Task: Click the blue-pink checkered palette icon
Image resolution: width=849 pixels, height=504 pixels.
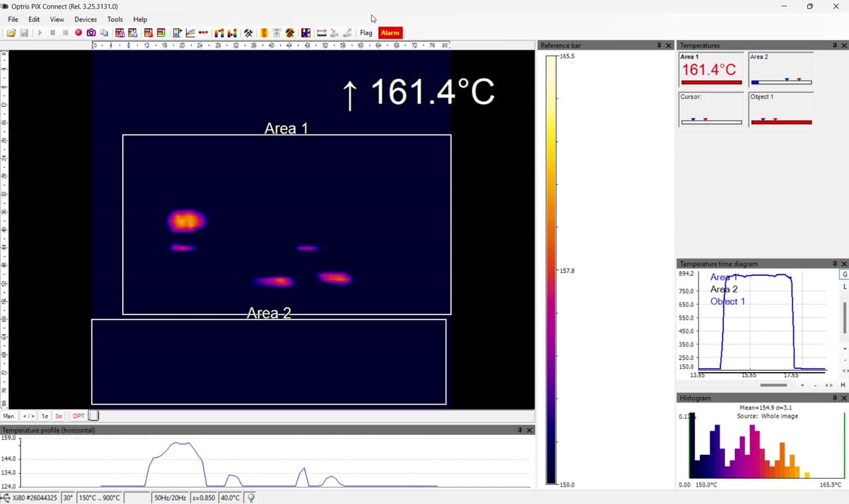Action: pos(306,32)
